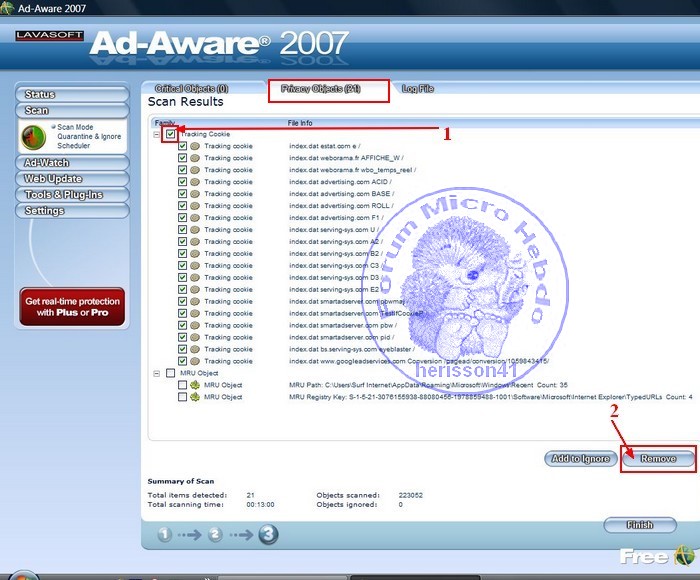The image size is (700, 580).
Task: Uncheck googleadservices.com cookie checkbox
Action: pos(182,361)
